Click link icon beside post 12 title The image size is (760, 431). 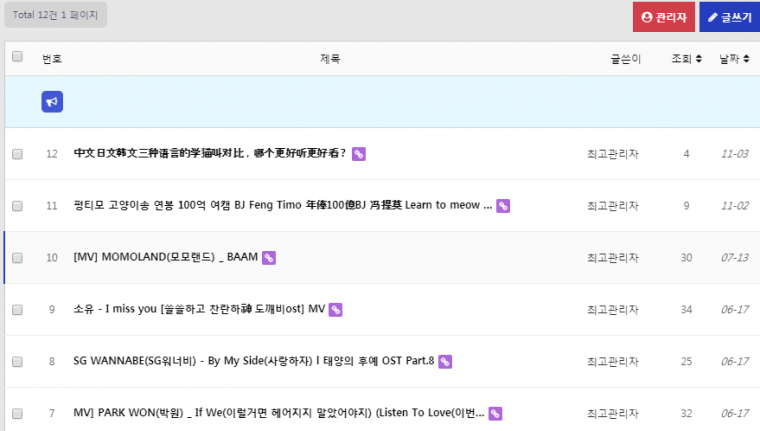click(x=359, y=154)
